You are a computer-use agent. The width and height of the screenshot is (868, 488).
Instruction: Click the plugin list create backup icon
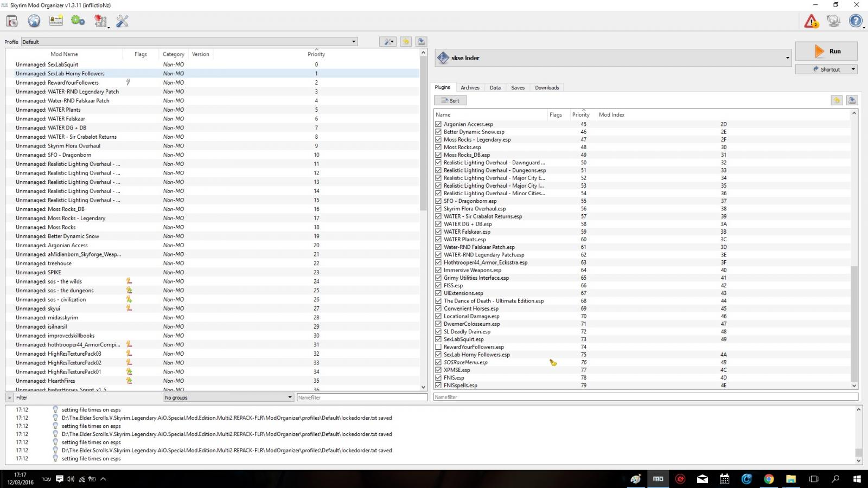[x=852, y=100]
